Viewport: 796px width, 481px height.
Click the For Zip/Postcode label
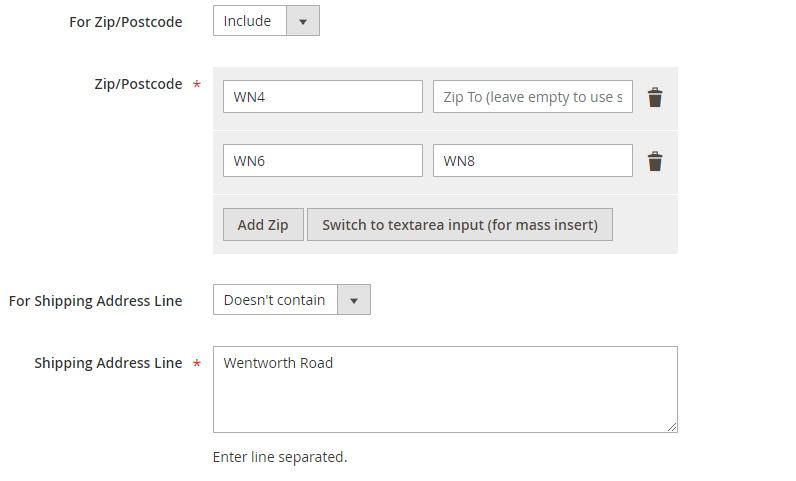point(126,21)
